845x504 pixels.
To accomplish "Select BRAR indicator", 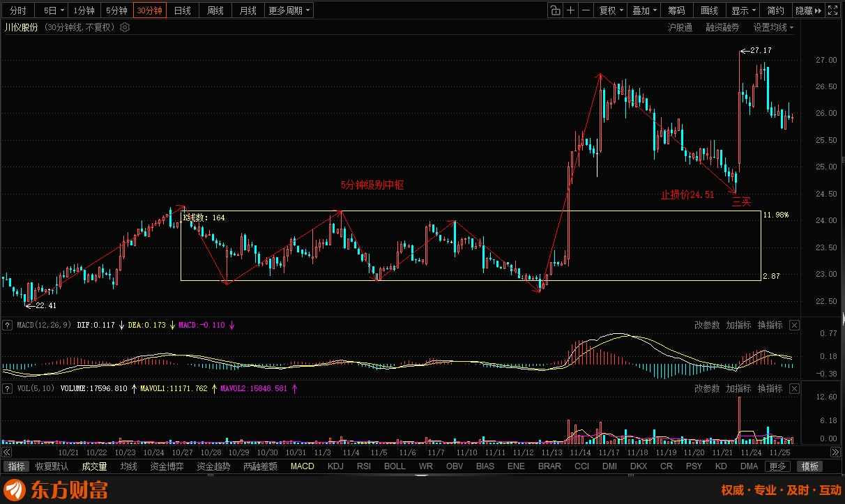I will pyautogui.click(x=550, y=466).
